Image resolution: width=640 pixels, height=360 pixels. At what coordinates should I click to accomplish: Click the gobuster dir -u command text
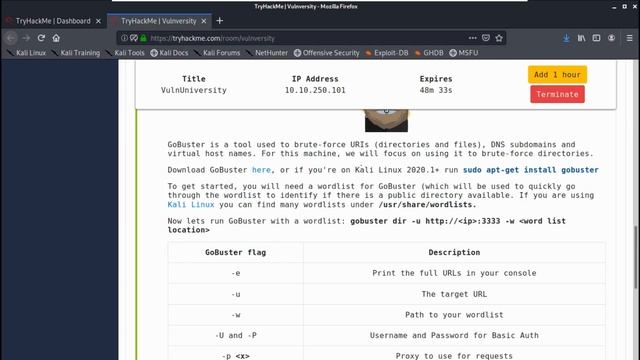tap(367, 225)
